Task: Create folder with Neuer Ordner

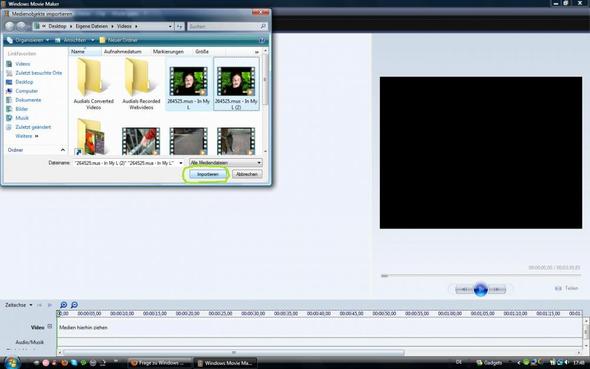Action: click(x=119, y=40)
